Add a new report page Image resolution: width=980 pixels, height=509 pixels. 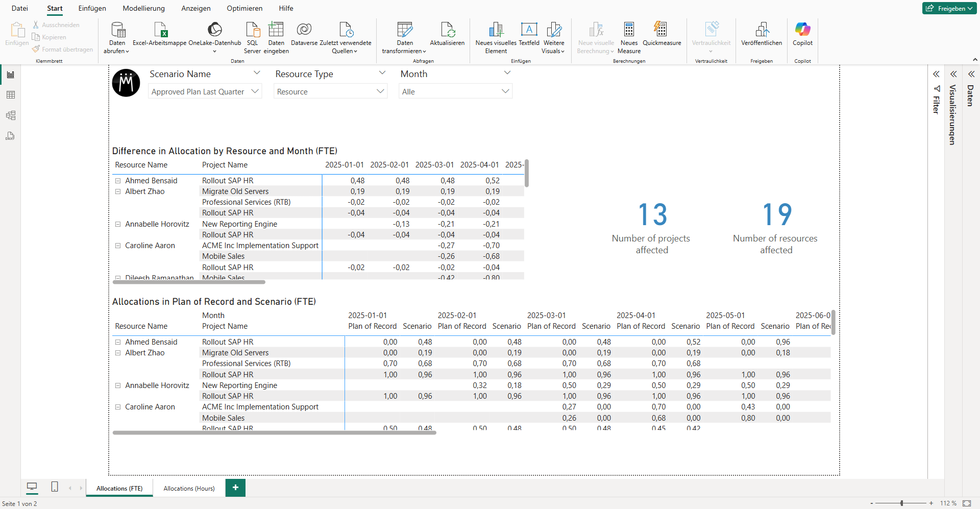235,488
